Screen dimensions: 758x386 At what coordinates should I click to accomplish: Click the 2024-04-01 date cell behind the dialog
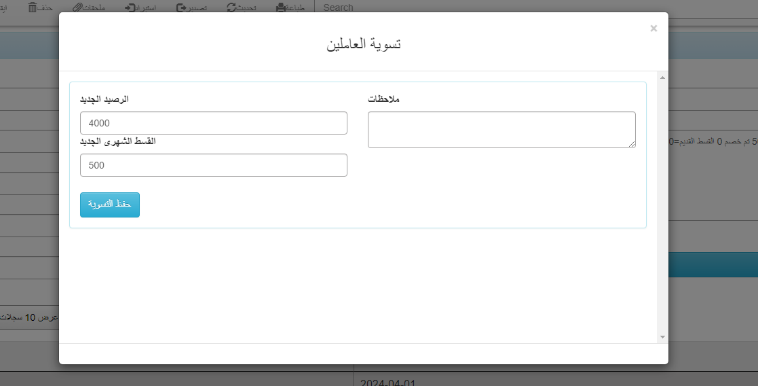(x=388, y=383)
